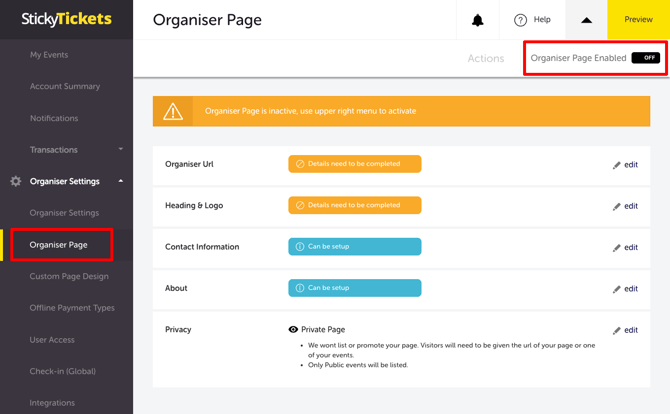Screen dimensions: 670x414
Task: Click the 'Organiser Page Enabled' label
Action: click(x=578, y=58)
